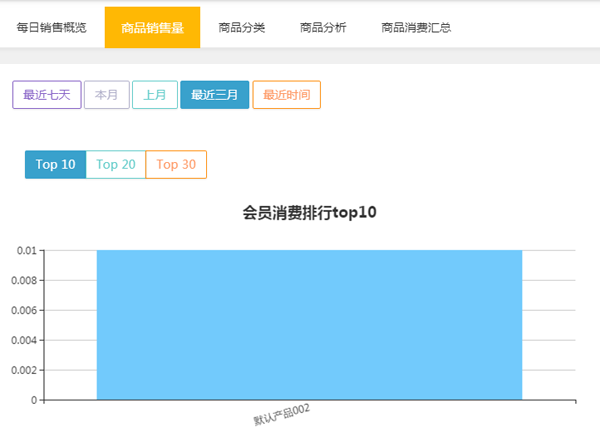Screen dimensions: 600x433
Task: Select the Top 10 ranking option
Action: point(55,165)
